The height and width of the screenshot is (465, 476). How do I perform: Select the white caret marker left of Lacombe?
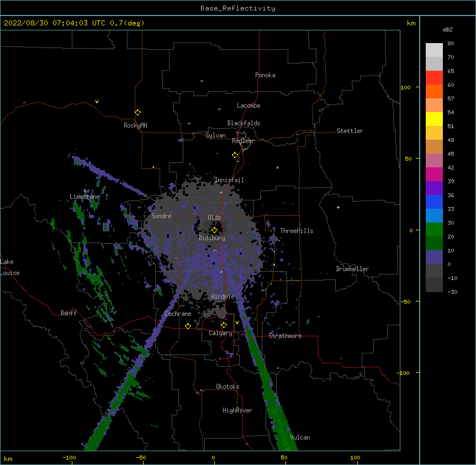219,109
